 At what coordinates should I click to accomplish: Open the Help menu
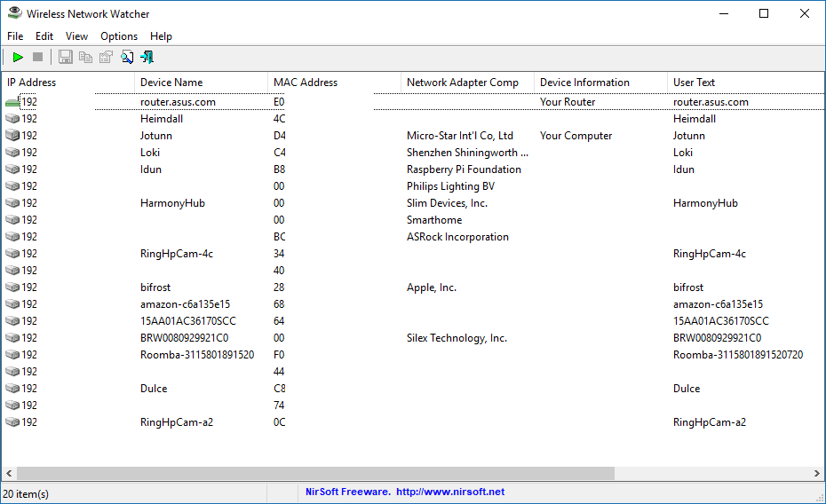[x=161, y=36]
